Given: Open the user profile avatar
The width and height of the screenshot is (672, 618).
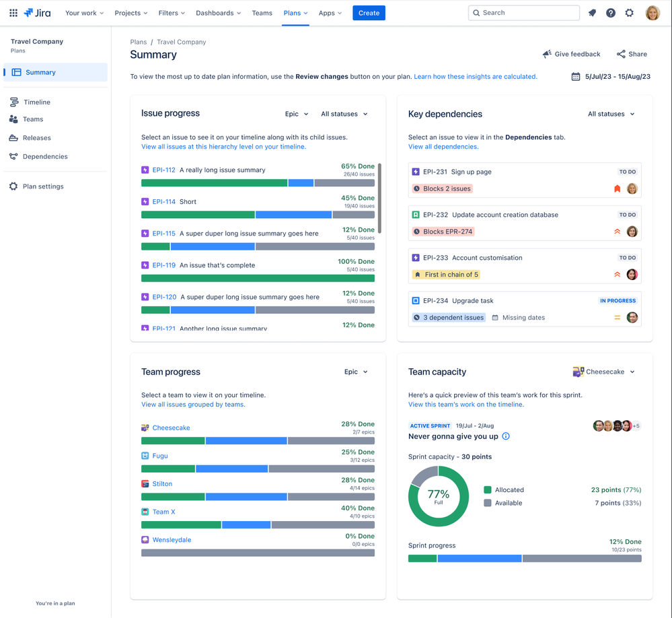Looking at the screenshot, I should (652, 13).
